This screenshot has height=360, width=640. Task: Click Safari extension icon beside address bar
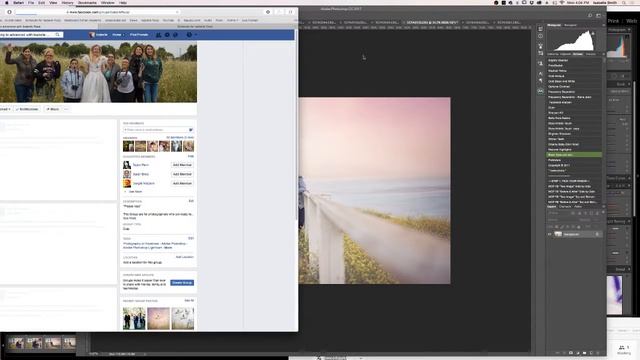click(268, 12)
